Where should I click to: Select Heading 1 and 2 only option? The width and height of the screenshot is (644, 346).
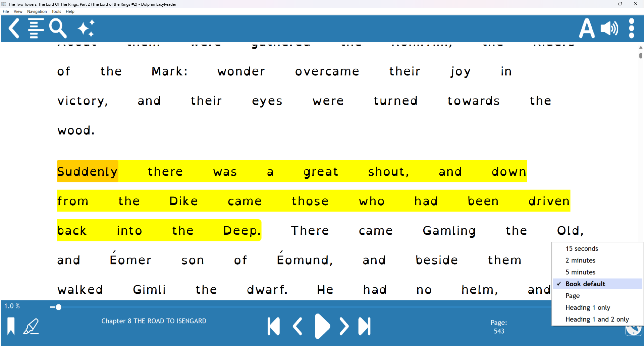pos(597,319)
